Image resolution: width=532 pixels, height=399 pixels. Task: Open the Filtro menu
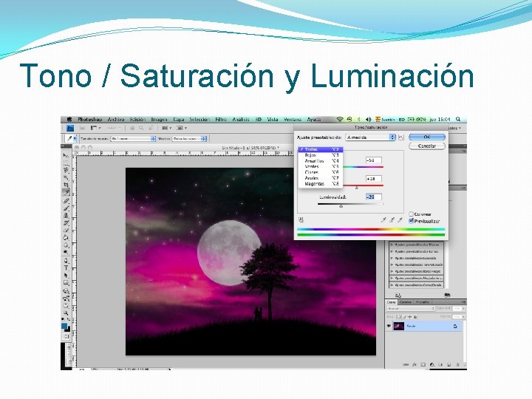pyautogui.click(x=221, y=120)
